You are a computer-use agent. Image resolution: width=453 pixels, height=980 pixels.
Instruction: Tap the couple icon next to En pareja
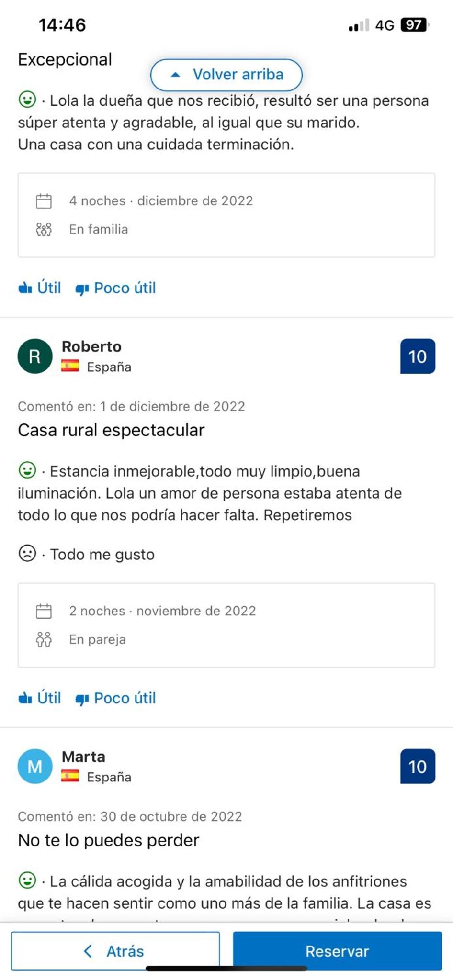44,639
